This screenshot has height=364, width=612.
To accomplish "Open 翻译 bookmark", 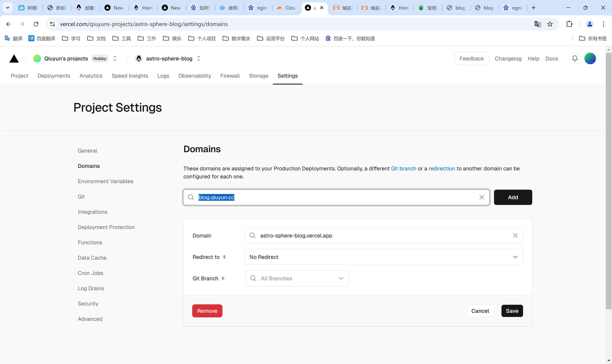I will [13, 38].
